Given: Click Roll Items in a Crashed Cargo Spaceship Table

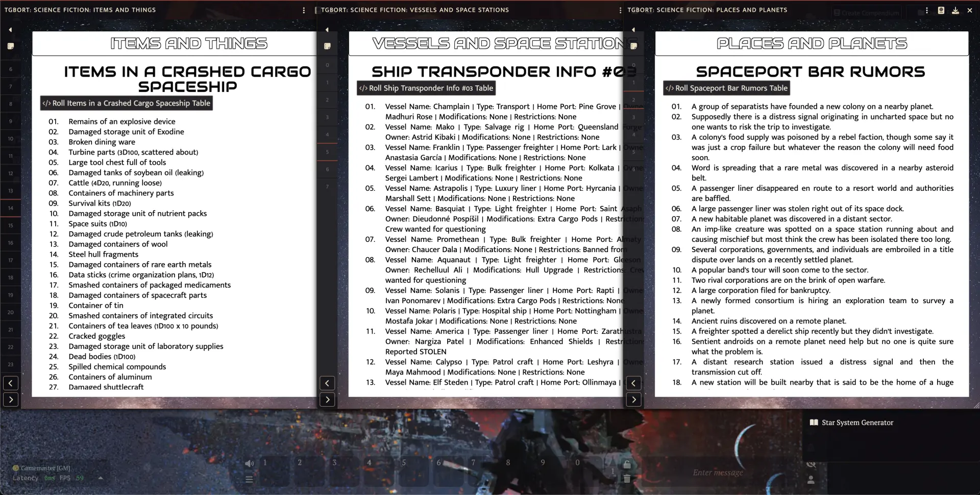Looking at the screenshot, I should pos(126,103).
